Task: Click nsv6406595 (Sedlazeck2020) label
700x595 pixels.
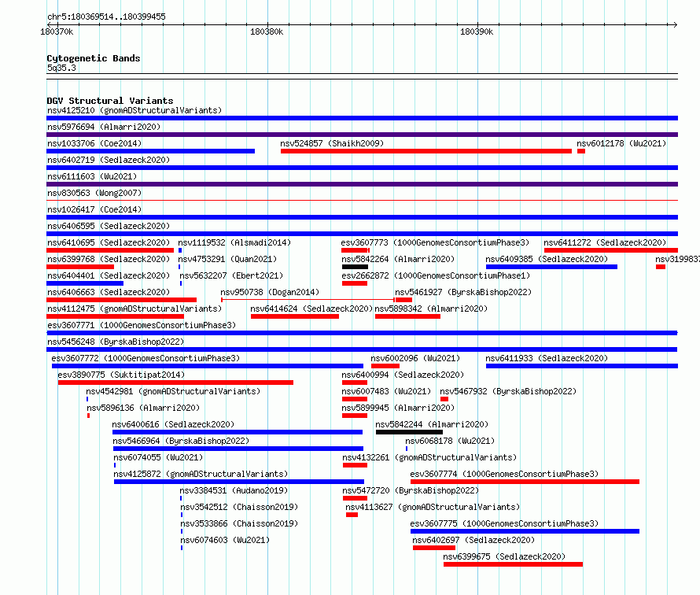Action: 109,226
